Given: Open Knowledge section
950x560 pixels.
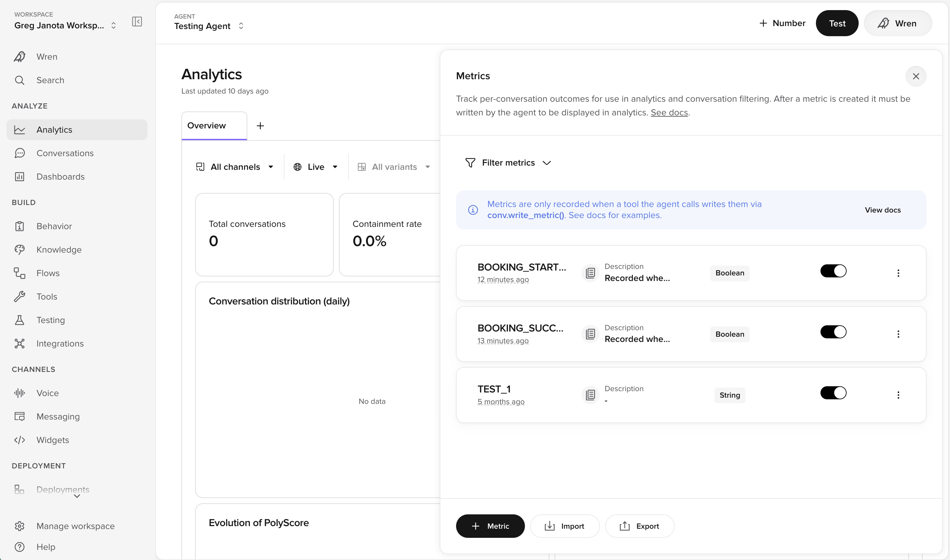Looking at the screenshot, I should coord(77,249).
